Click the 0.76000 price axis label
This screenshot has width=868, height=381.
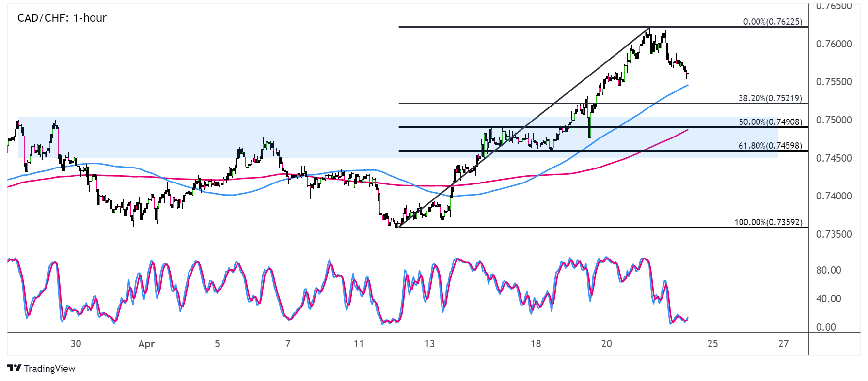(x=834, y=44)
